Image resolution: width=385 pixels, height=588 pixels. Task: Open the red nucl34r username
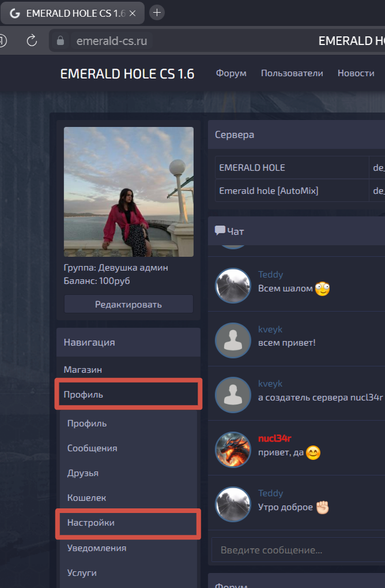(274, 439)
